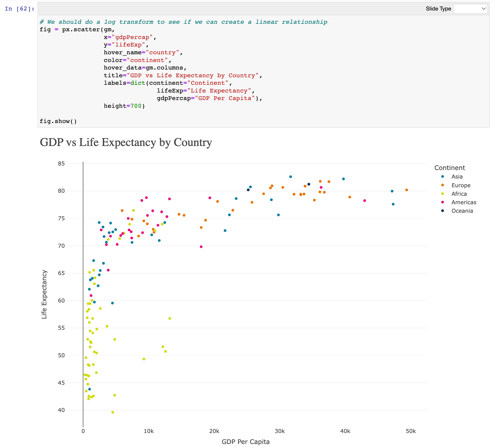
Task: Click the pink Americas legend marker dot
Action: [x=442, y=202]
